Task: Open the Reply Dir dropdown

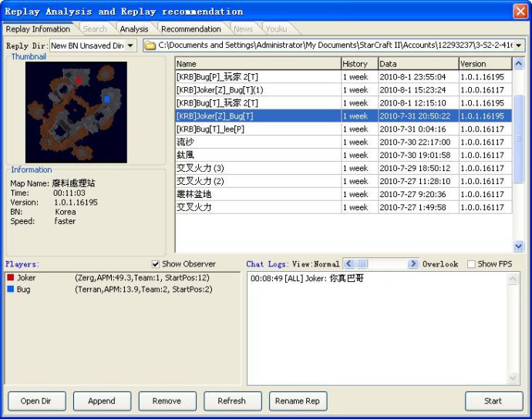Action: click(130, 46)
